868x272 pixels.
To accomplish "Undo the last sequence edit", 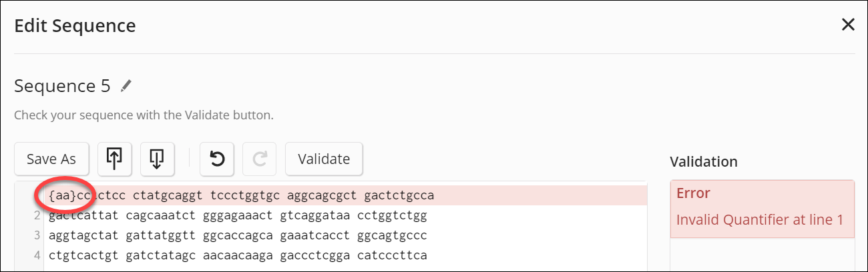I will click(x=216, y=159).
